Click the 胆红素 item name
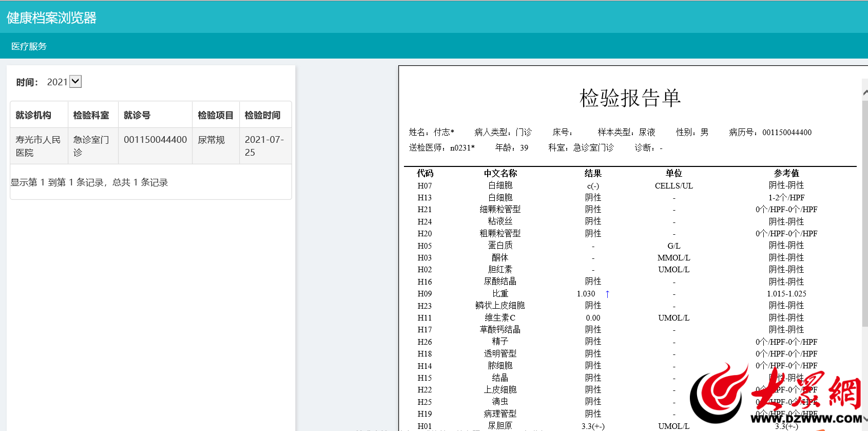Image resolution: width=868 pixels, height=431 pixels. (500, 270)
